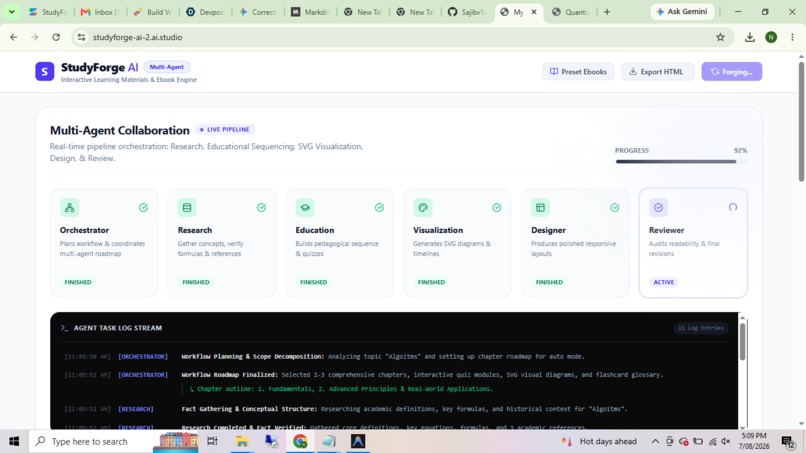Click the Reviewer ACTIVE status label
Screen dimensions: 806x453
[x=664, y=282]
